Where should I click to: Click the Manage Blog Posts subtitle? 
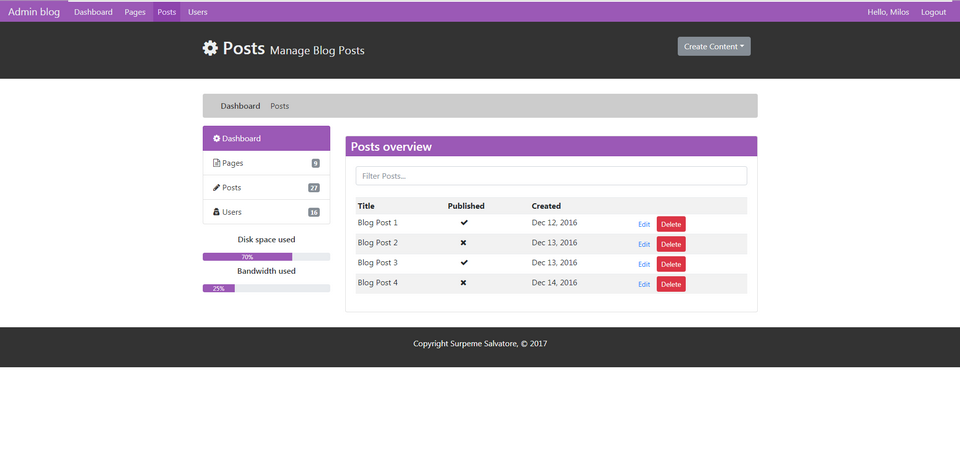tap(317, 51)
